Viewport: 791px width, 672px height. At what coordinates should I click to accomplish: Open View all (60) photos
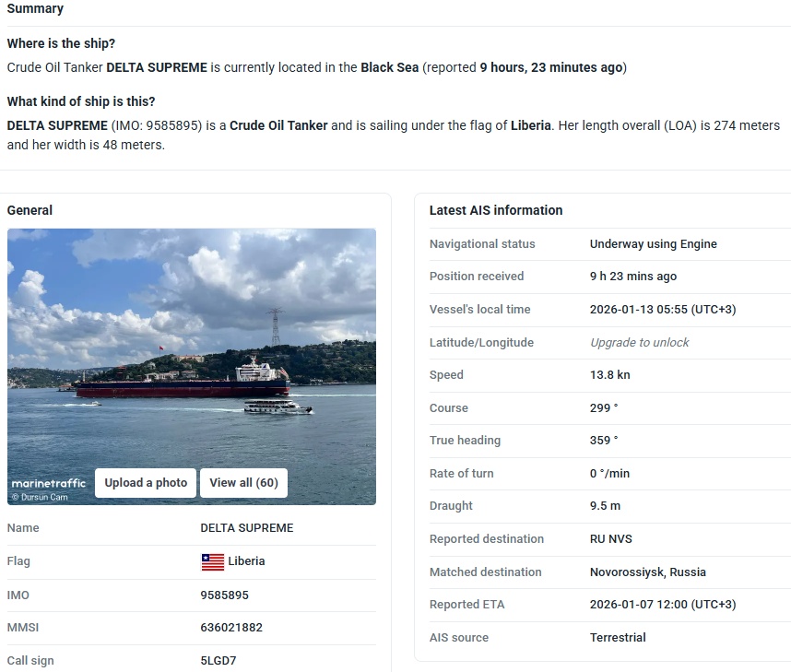pyautogui.click(x=243, y=482)
